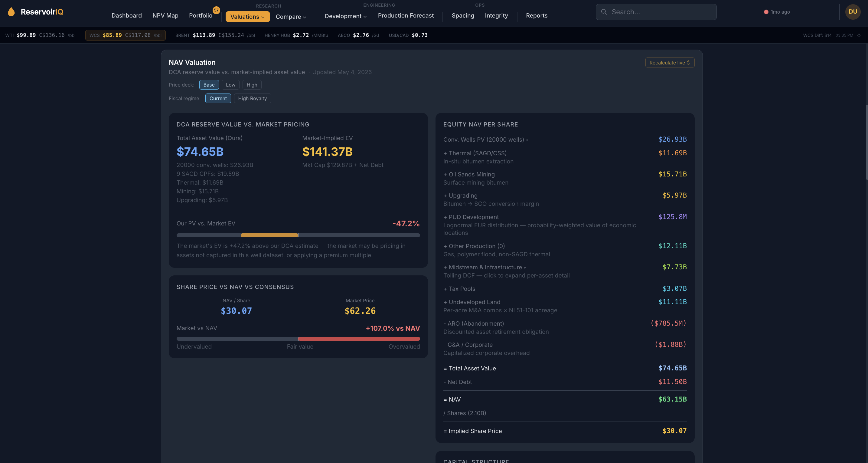Open the Development dropdown menu
Viewport: 868px width, 463px height.
345,16
